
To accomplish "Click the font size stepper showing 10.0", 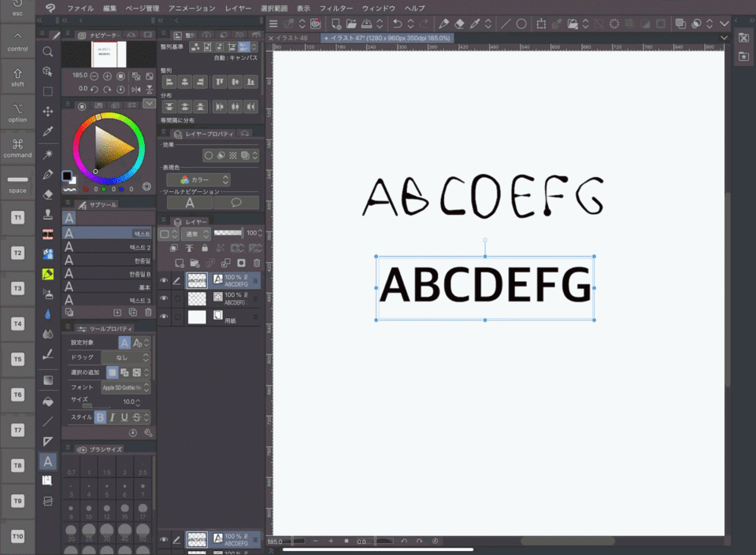I will click(138, 401).
